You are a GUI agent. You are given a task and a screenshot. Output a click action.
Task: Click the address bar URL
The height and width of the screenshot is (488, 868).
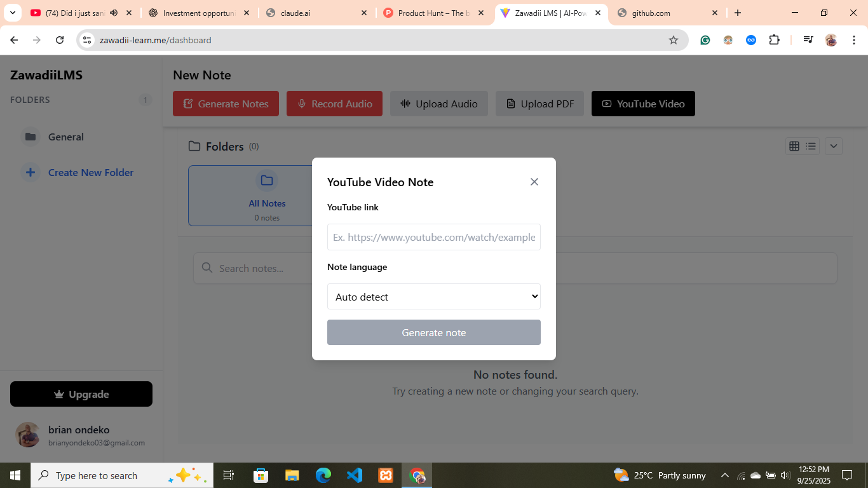[x=155, y=40]
